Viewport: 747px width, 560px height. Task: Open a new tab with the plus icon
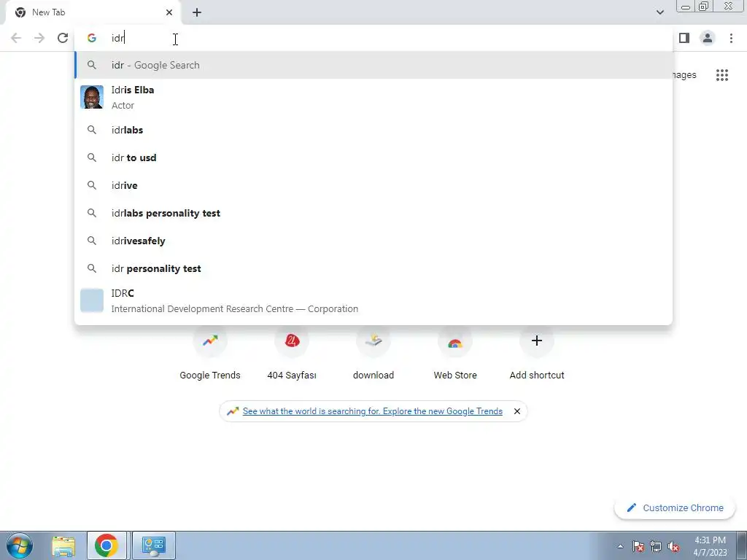tap(197, 12)
